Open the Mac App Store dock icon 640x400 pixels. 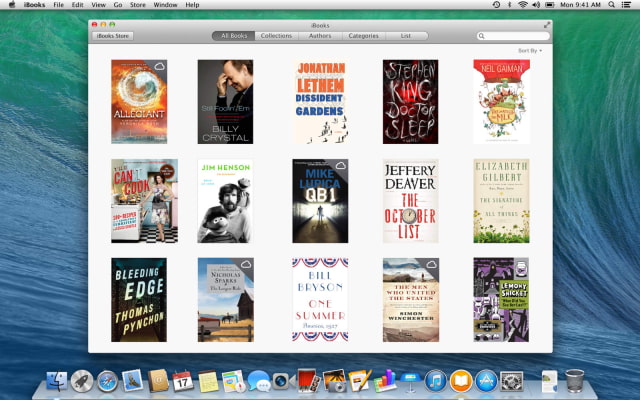pos(486,381)
